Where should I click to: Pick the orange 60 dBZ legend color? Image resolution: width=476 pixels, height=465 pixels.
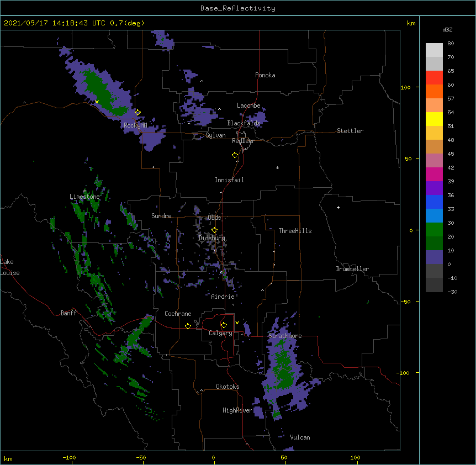(x=434, y=91)
